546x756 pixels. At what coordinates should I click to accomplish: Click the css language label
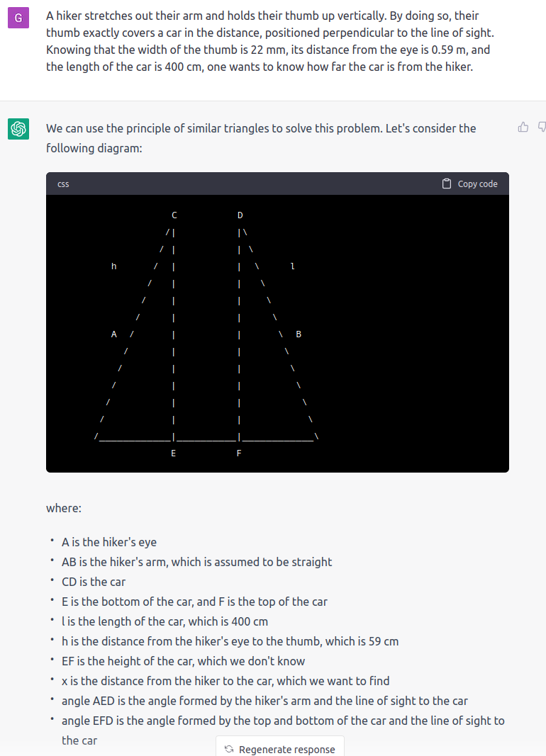tap(63, 184)
